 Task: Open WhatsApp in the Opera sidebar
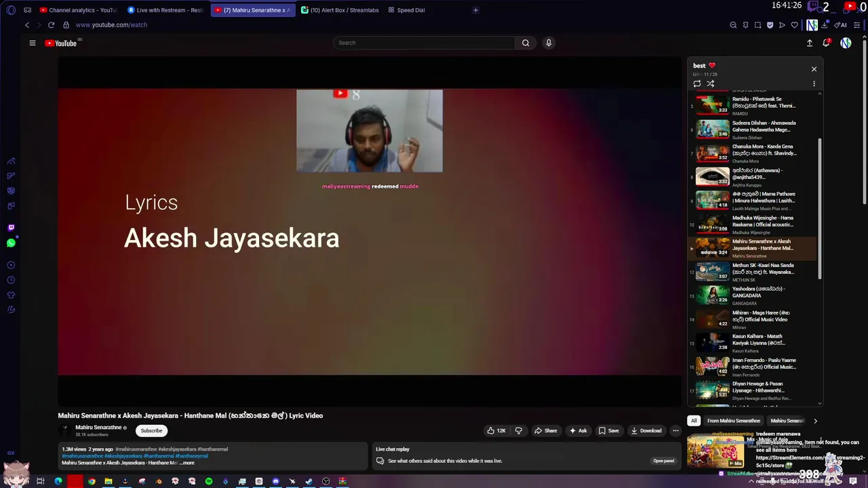tap(11, 243)
